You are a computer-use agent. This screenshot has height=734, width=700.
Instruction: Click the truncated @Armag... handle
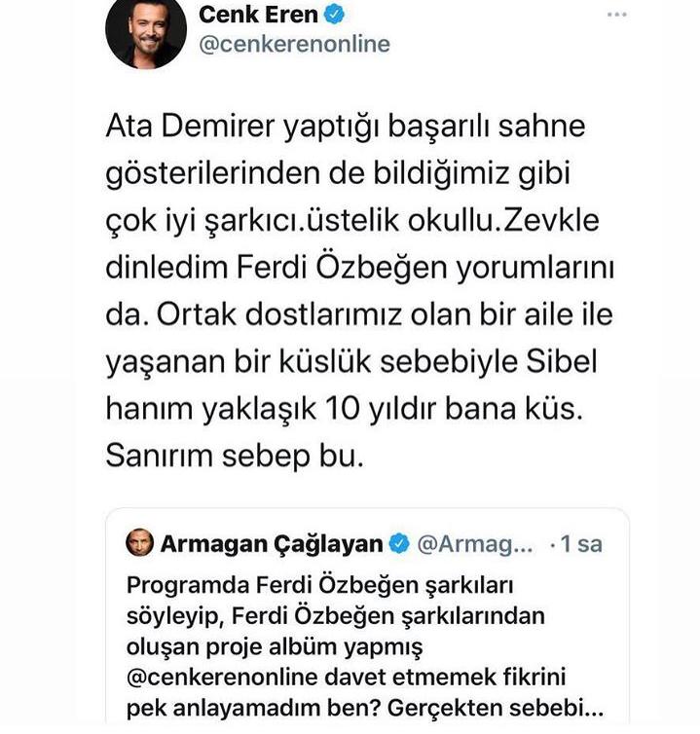[475, 545]
